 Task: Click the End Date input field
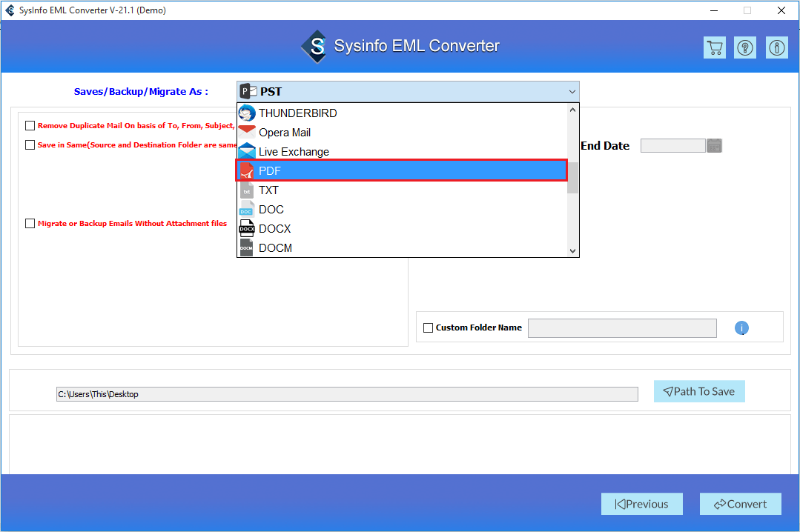pyautogui.click(x=672, y=146)
